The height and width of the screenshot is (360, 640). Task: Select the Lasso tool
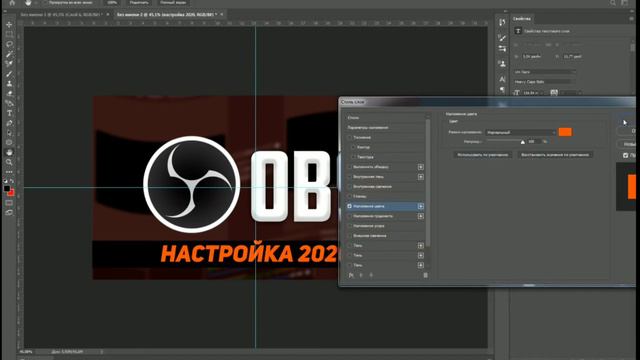click(9, 44)
